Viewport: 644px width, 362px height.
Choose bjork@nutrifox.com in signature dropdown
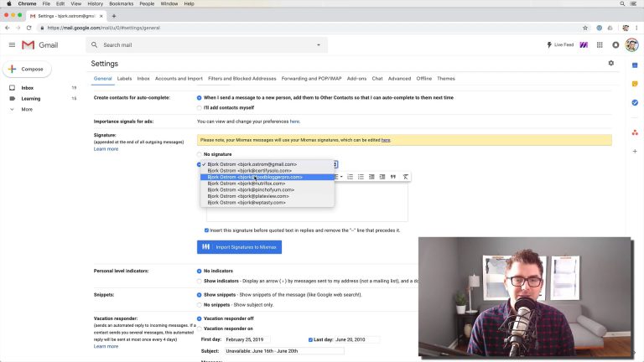[x=267, y=184]
